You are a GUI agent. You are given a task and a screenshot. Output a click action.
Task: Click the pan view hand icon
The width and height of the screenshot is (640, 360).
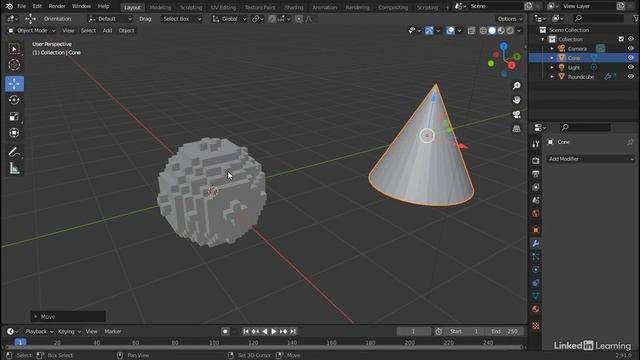click(x=517, y=100)
